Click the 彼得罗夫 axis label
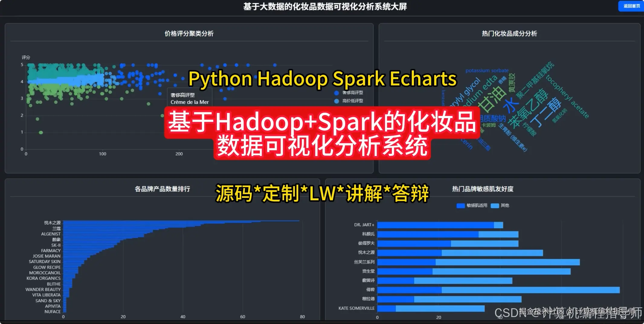This screenshot has height=324, width=644. [366, 243]
